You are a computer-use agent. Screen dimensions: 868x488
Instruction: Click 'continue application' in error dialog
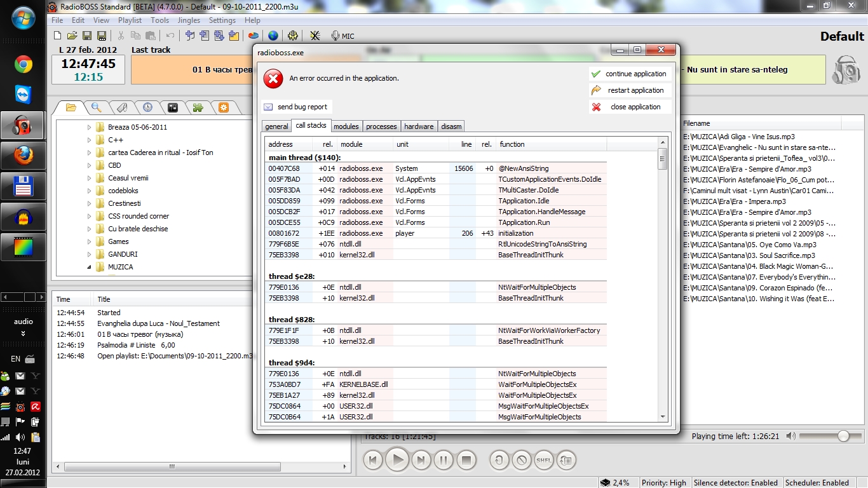[x=630, y=74]
